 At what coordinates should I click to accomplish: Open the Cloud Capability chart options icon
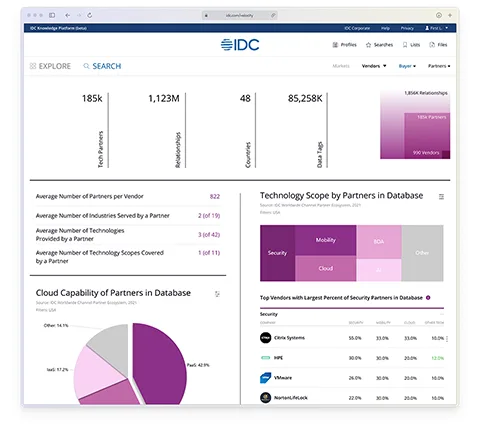217,294
